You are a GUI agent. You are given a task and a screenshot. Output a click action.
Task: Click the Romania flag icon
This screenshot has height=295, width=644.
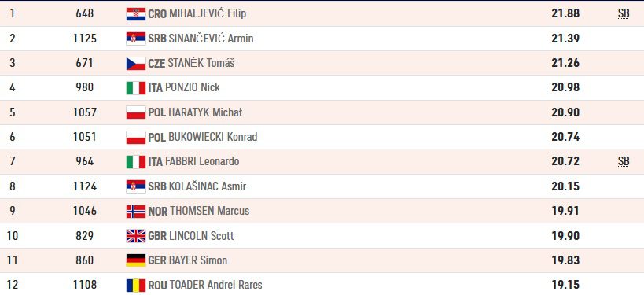click(x=136, y=285)
